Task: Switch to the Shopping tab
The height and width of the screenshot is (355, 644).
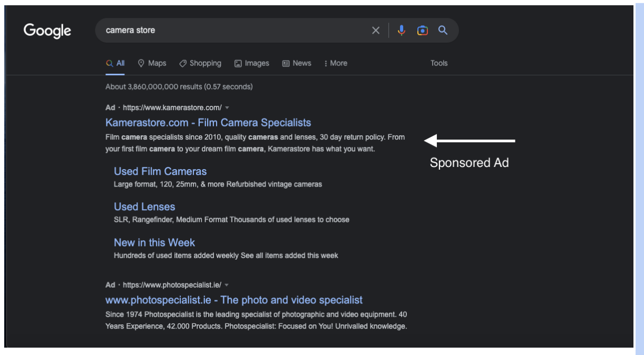Action: pos(200,63)
